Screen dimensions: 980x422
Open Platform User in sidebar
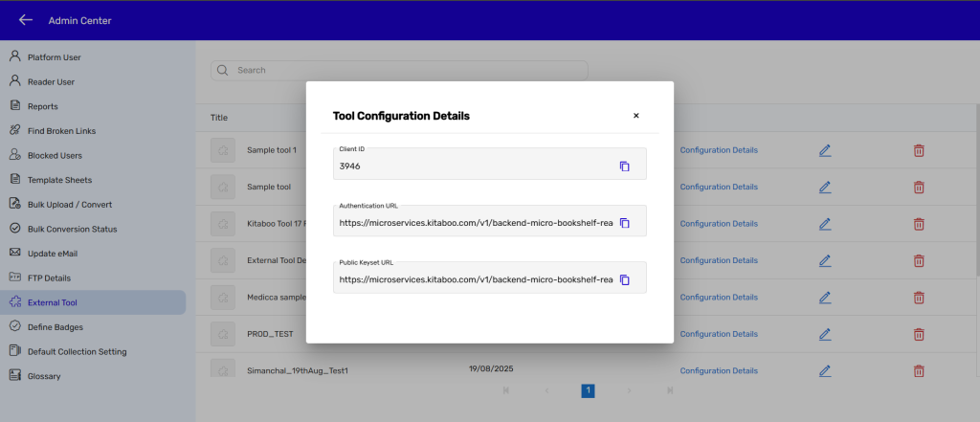pos(54,57)
